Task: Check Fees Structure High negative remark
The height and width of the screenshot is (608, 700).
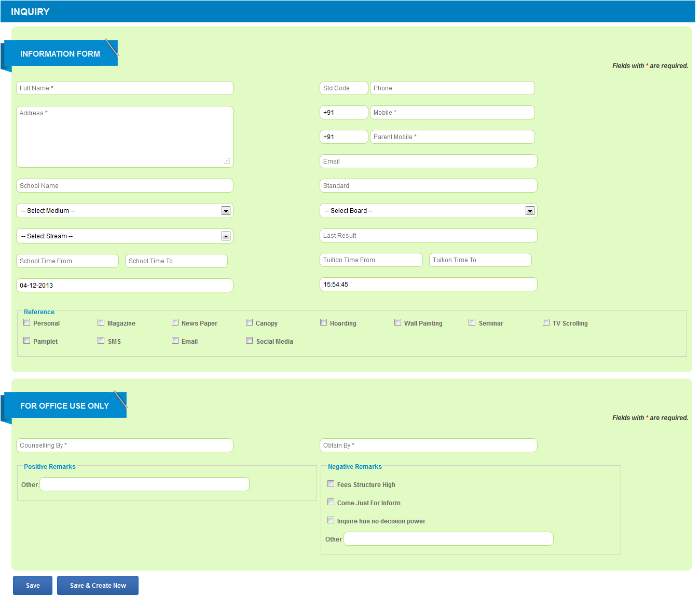Action: click(x=331, y=483)
